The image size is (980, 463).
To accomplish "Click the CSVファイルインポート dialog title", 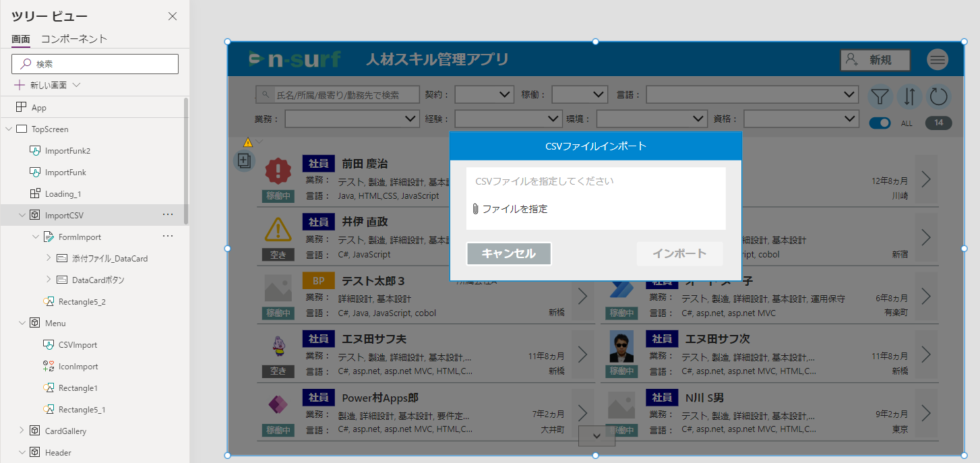I will pyautogui.click(x=596, y=146).
